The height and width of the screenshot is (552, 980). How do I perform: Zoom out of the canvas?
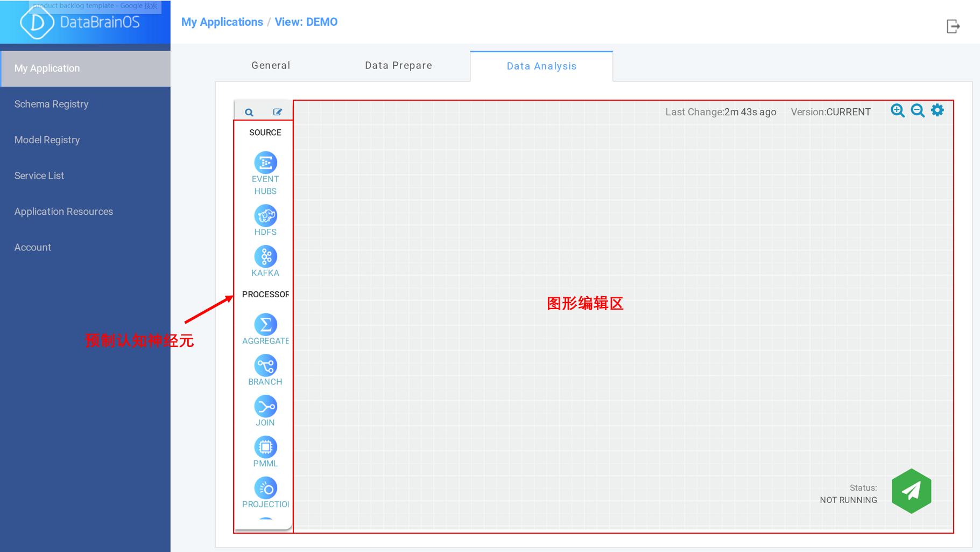pos(918,110)
